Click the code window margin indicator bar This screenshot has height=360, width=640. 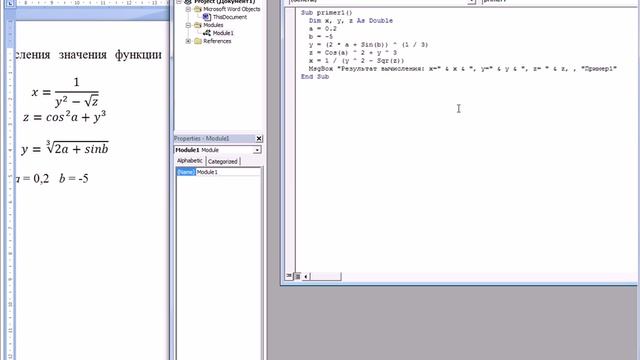click(290, 139)
